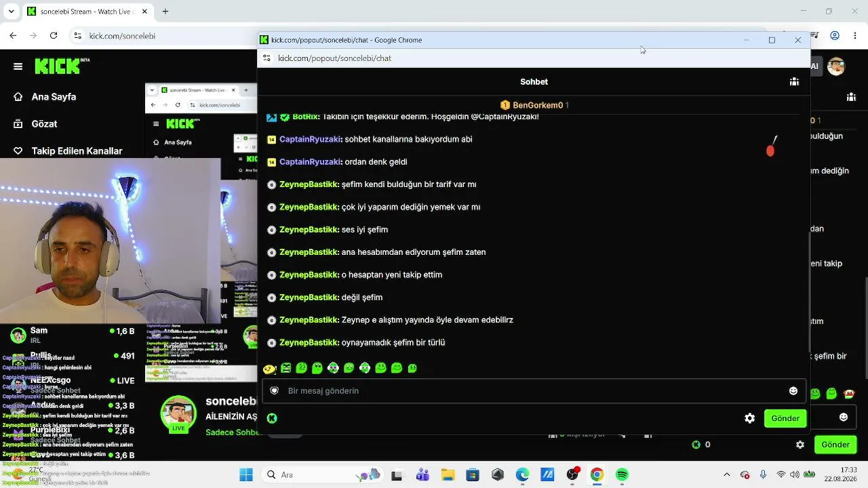Click the Gönder button in the main window chat
Image resolution: width=868 pixels, height=488 pixels.
point(835,445)
